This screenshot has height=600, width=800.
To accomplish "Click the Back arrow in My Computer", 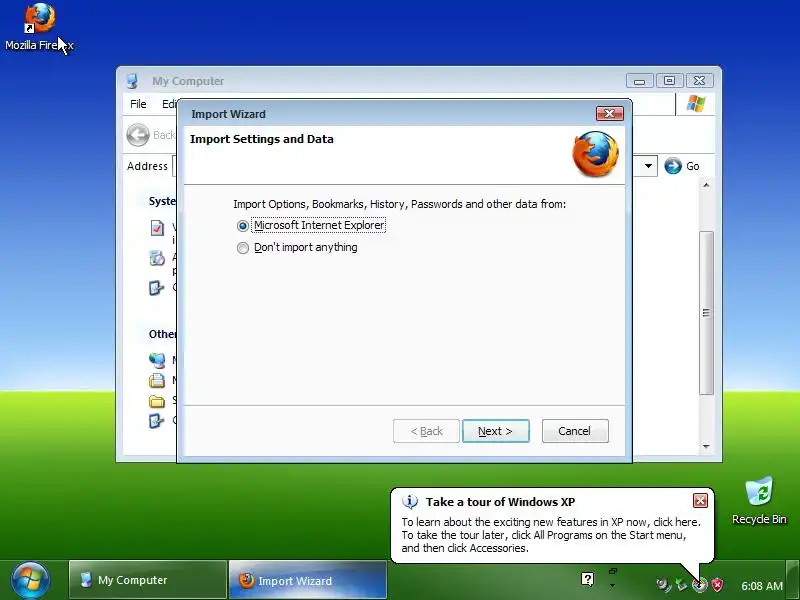I will [x=138, y=135].
